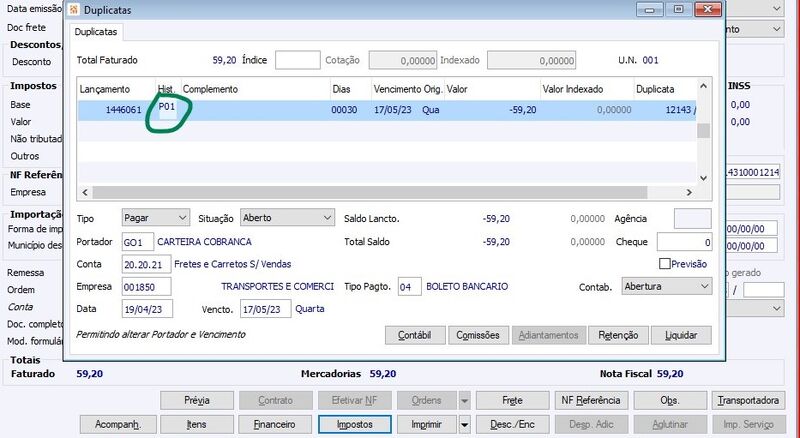The image size is (800, 438).
Task: Click the Imprimir button
Action: [427, 425]
